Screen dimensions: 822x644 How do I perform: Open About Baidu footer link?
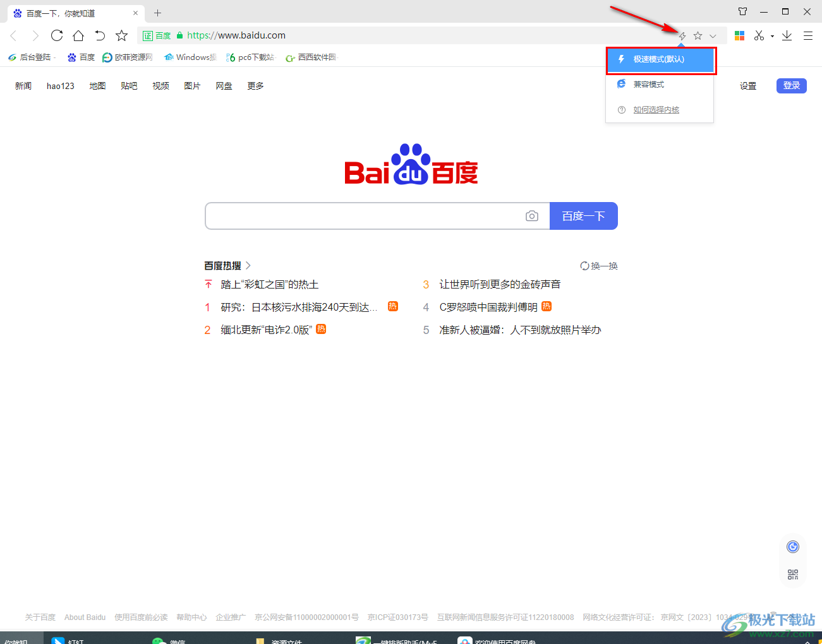[85, 617]
